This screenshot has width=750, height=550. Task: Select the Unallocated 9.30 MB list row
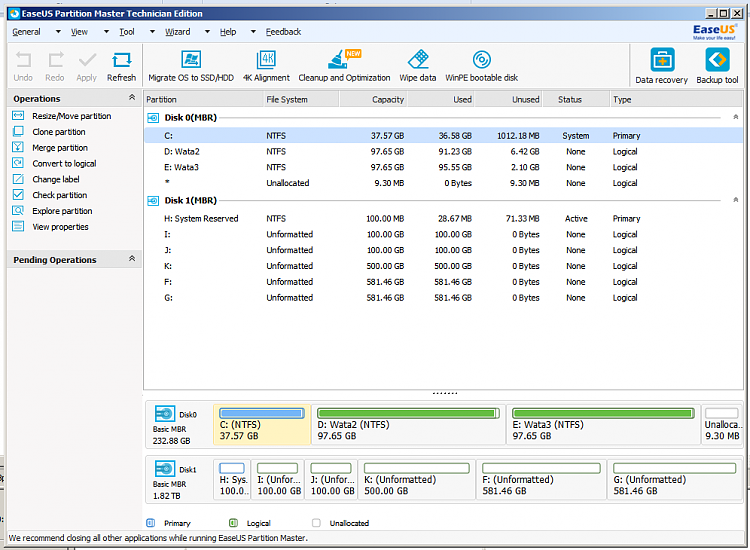coord(443,183)
